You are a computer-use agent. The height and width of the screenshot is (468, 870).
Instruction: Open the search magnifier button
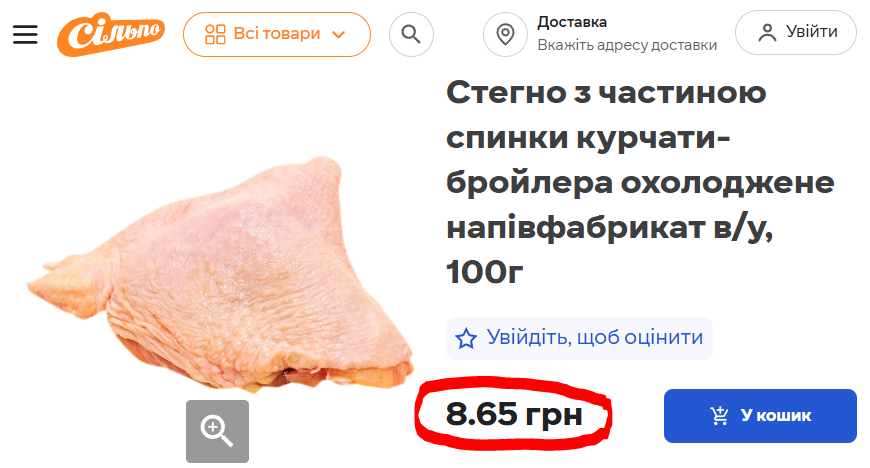411,34
